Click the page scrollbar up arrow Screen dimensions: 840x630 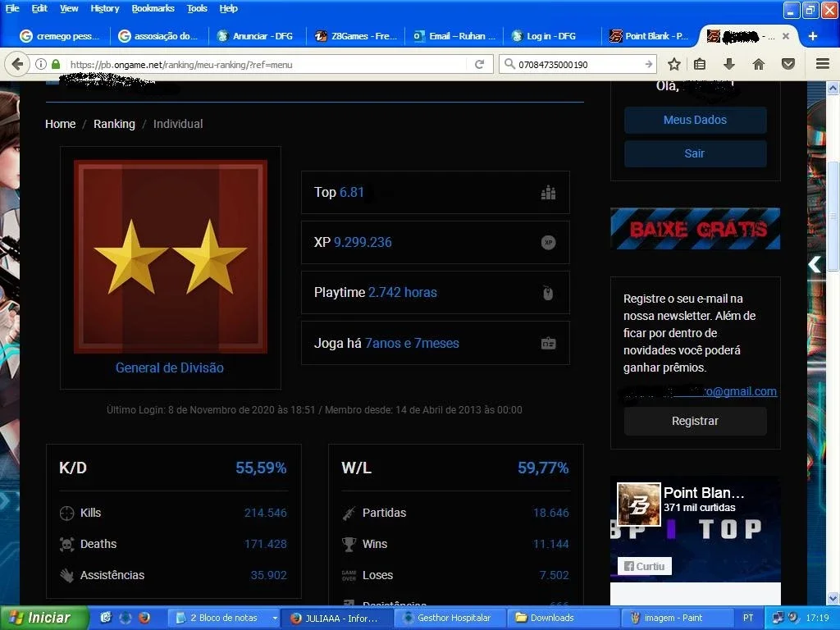833,89
